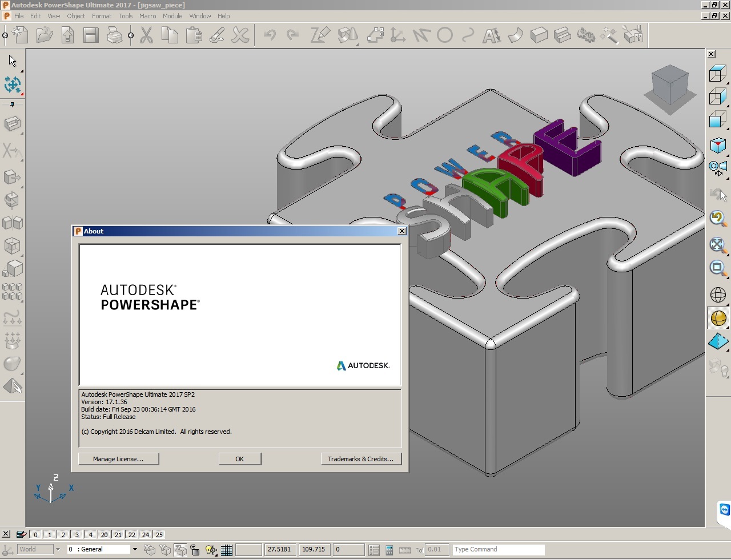
Task: Toggle level 3 visibility button
Action: point(77,535)
